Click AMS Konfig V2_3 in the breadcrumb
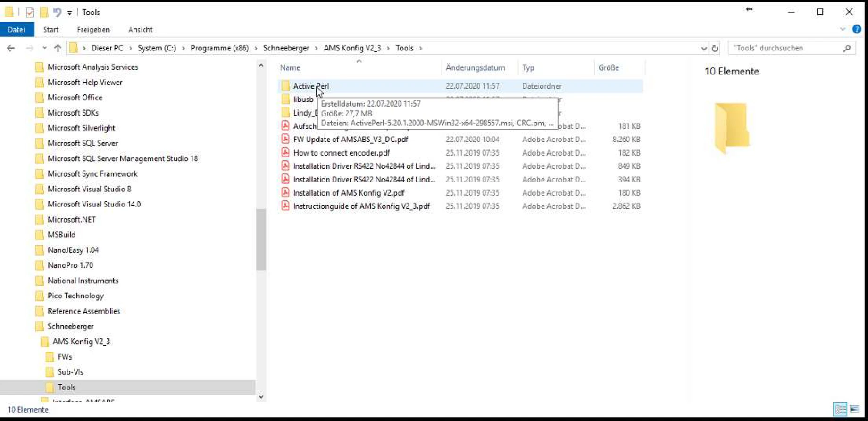Viewport: 868px width, 421px height. (x=352, y=48)
